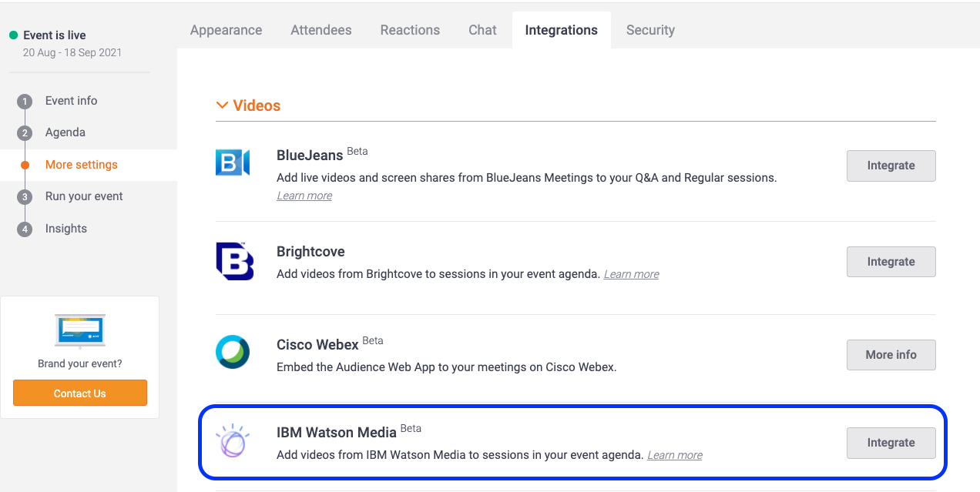980x492 pixels.
Task: Open IBM Watson Media Learn more link
Action: tap(675, 455)
